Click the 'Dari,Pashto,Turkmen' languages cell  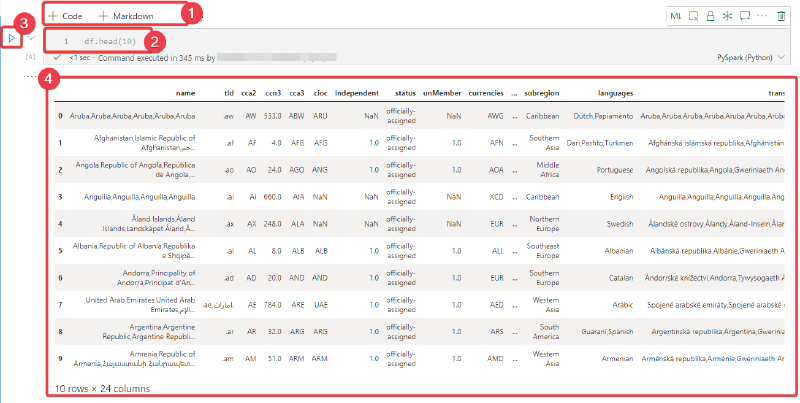(600, 143)
